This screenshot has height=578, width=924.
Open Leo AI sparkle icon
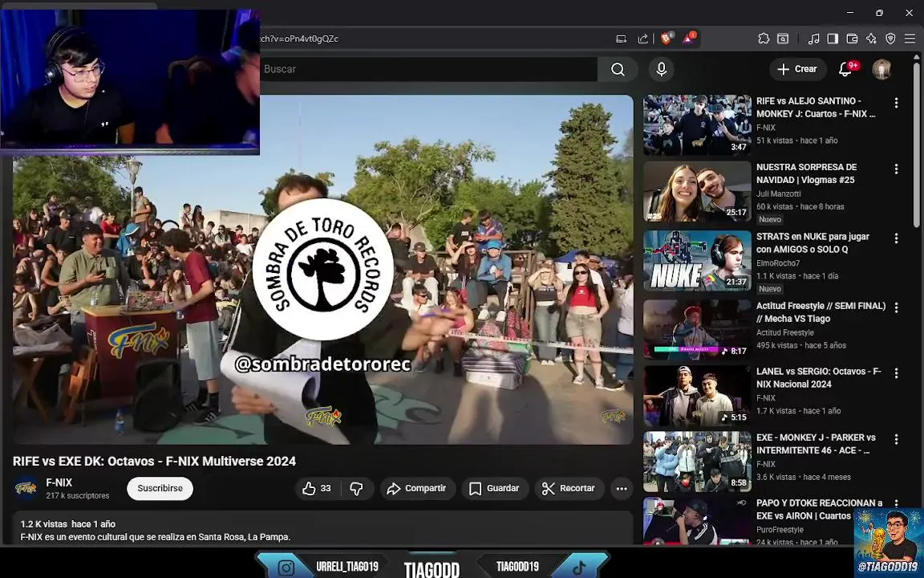click(871, 39)
